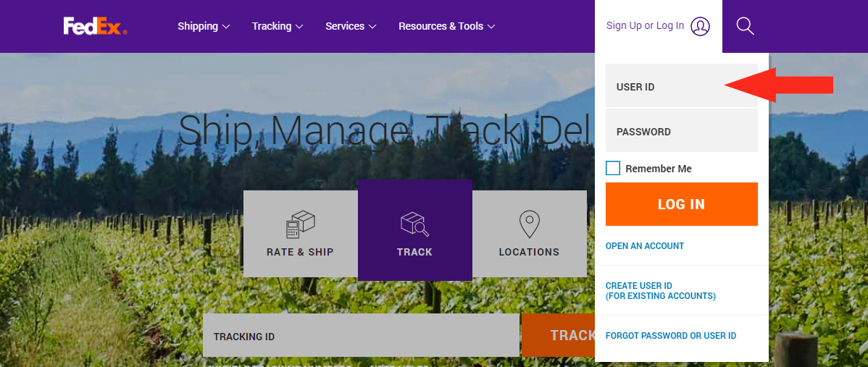Follow the CREATE USER ID link

(x=660, y=291)
